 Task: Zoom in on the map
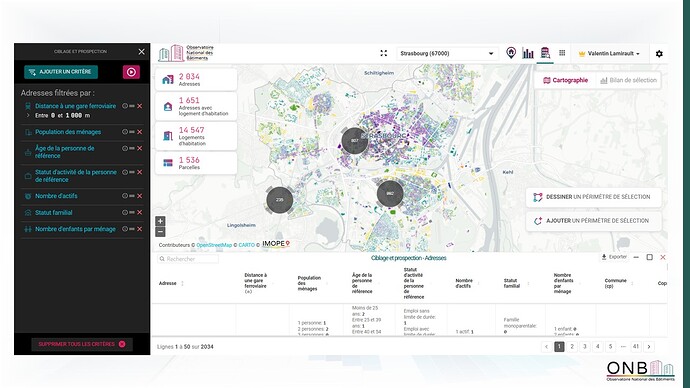pyautogui.click(x=160, y=221)
